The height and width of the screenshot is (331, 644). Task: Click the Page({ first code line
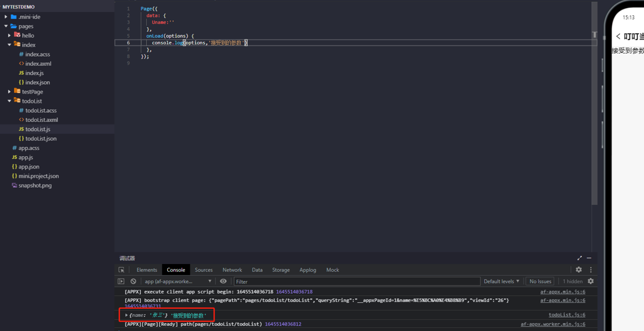coord(149,9)
